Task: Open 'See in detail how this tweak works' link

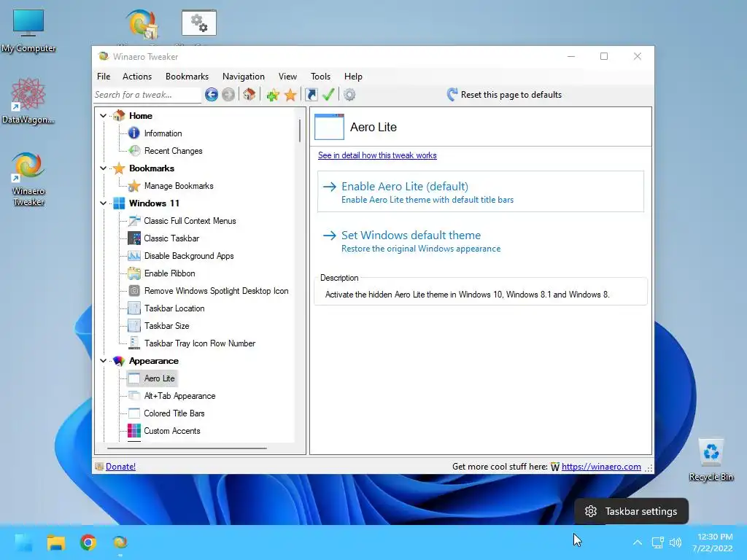Action: (377, 155)
